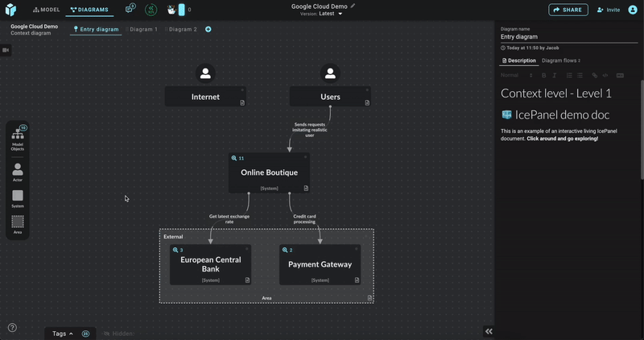This screenshot has width=644, height=340.
Task: Open the comments icon with badge
Action: 130,9
